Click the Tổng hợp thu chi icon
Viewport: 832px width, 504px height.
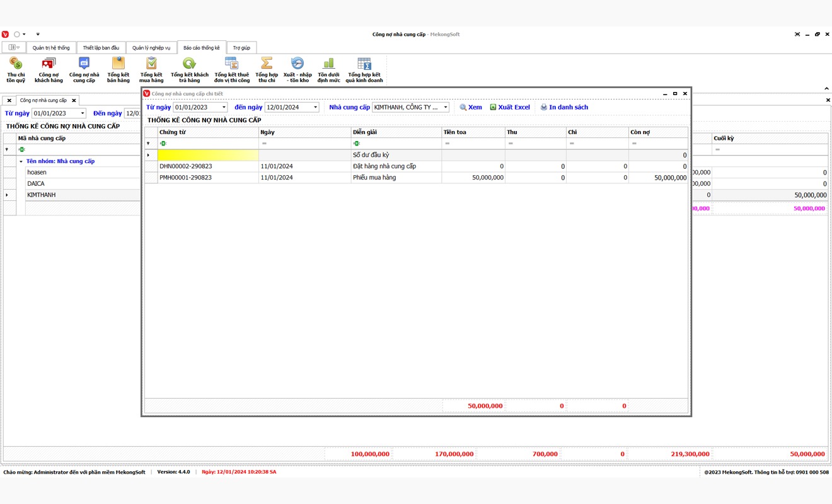pos(267,69)
